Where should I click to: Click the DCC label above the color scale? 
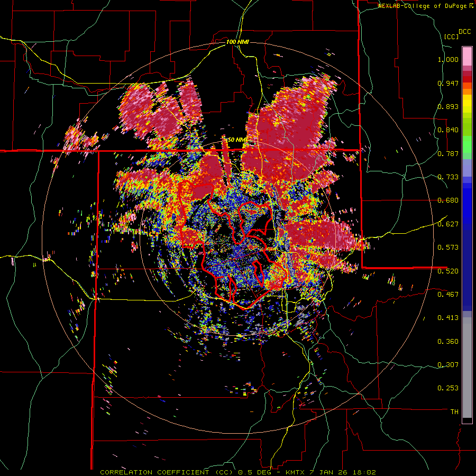click(464, 32)
